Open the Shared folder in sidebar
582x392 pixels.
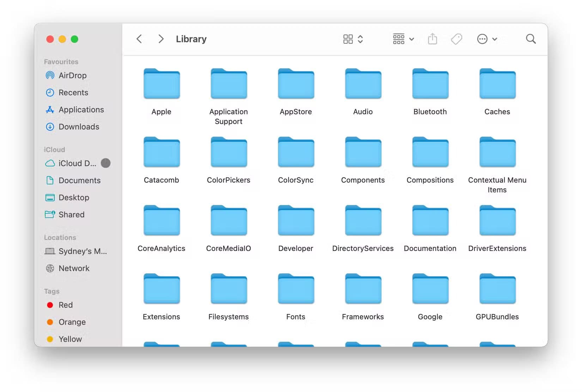(71, 215)
